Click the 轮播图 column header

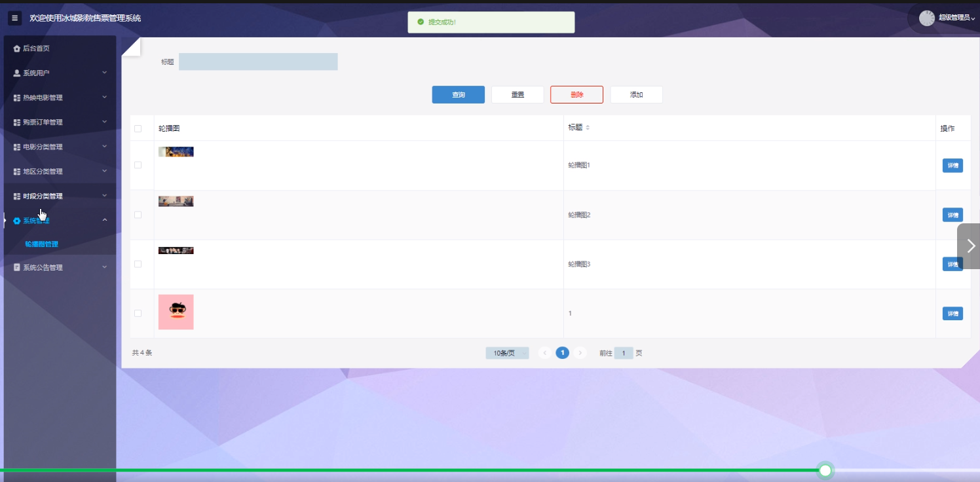click(169, 128)
